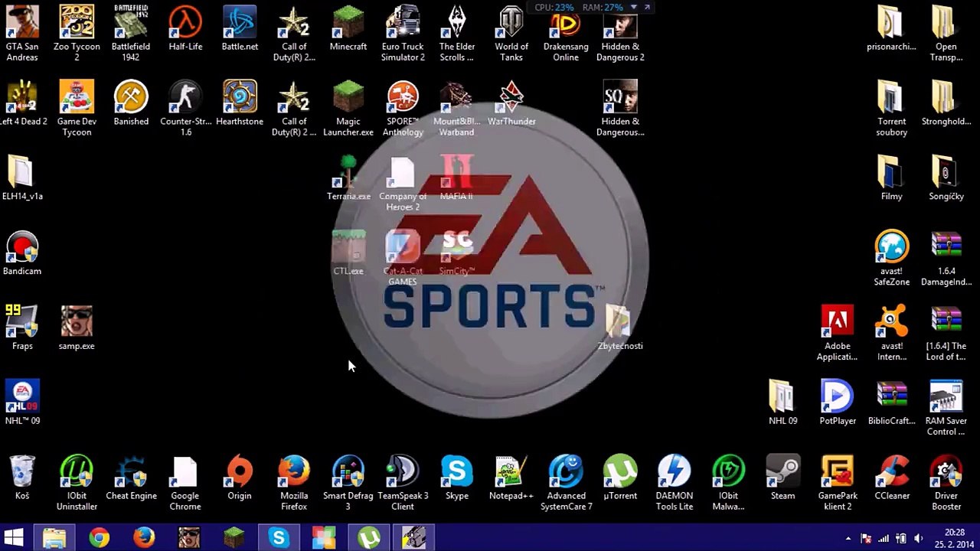This screenshot has height=551, width=980.
Task: Launch avast! SafeZone shortcut
Action: (x=892, y=258)
